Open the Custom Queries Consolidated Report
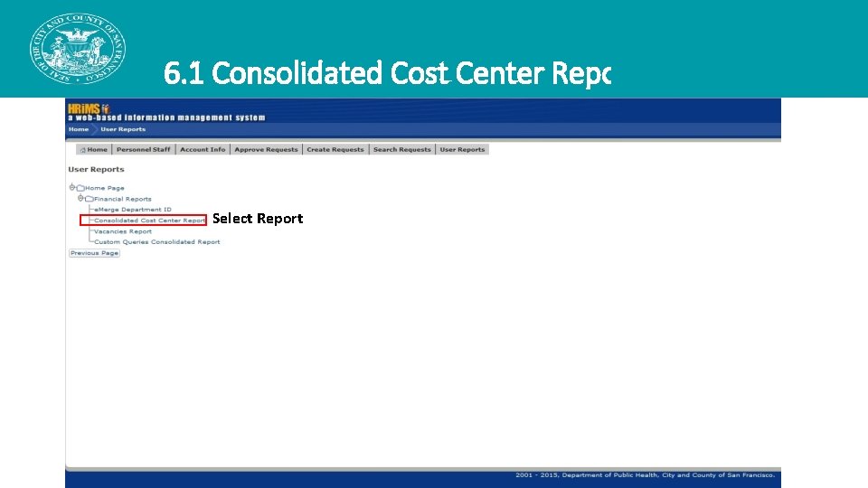868x488 pixels. [157, 242]
